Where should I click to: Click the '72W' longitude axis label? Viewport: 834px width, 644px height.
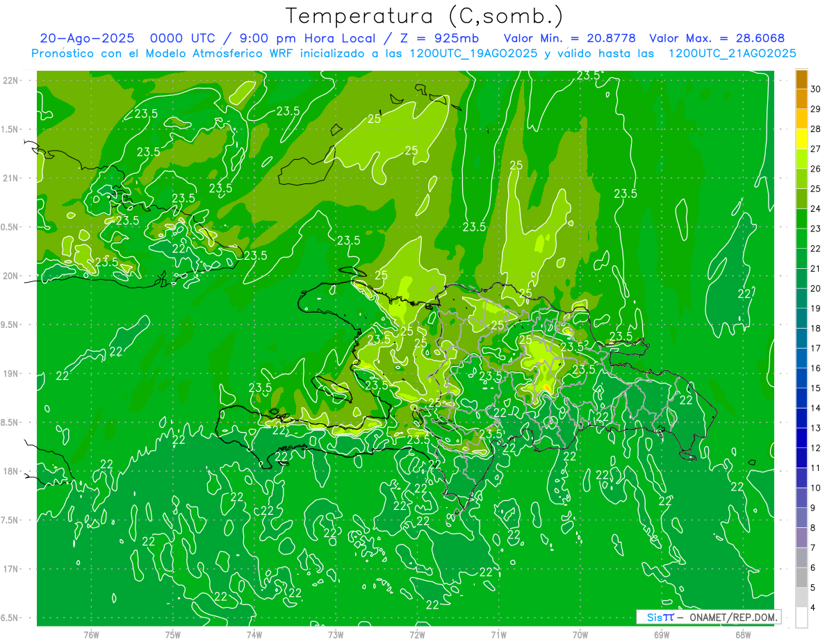[x=417, y=634]
